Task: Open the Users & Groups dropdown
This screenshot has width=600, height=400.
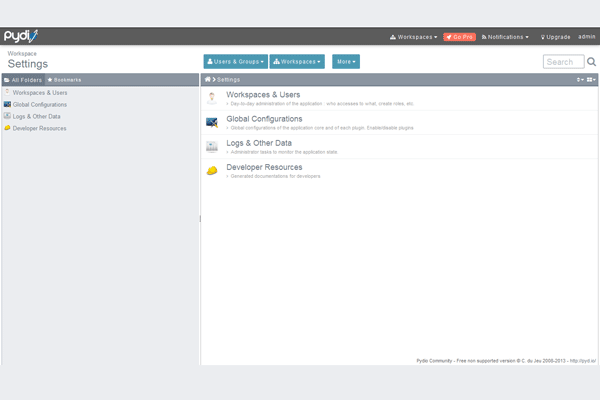Action: [235, 61]
